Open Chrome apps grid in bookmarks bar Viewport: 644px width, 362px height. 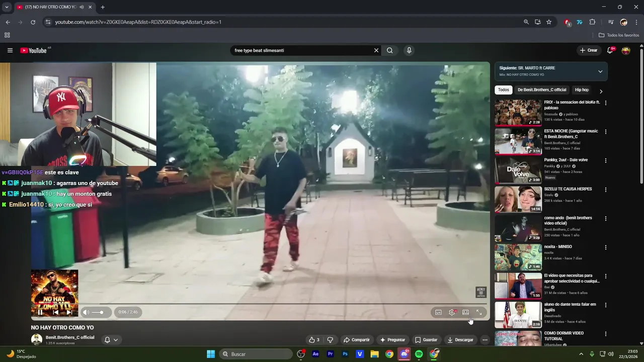click(x=7, y=35)
